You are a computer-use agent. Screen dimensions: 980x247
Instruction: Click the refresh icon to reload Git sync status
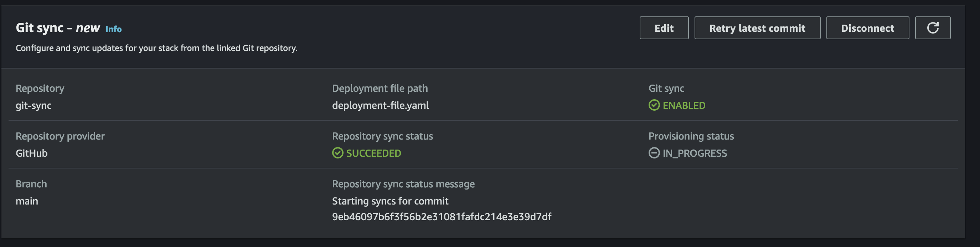pos(933,27)
